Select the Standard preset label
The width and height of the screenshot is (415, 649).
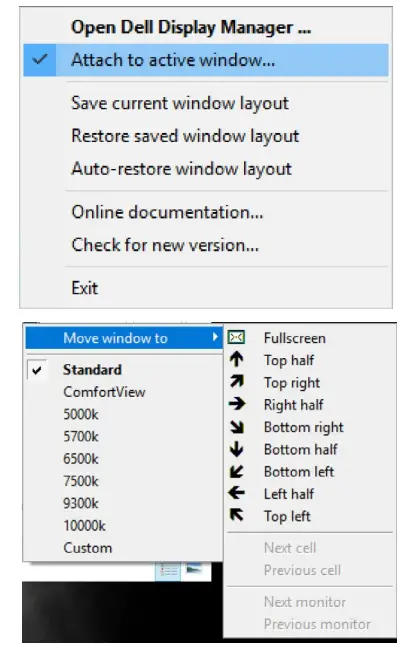(x=92, y=370)
